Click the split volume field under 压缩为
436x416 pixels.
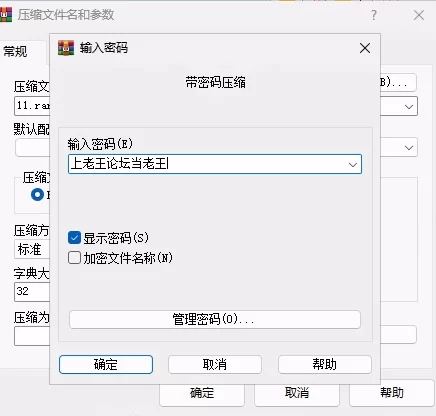[32, 336]
